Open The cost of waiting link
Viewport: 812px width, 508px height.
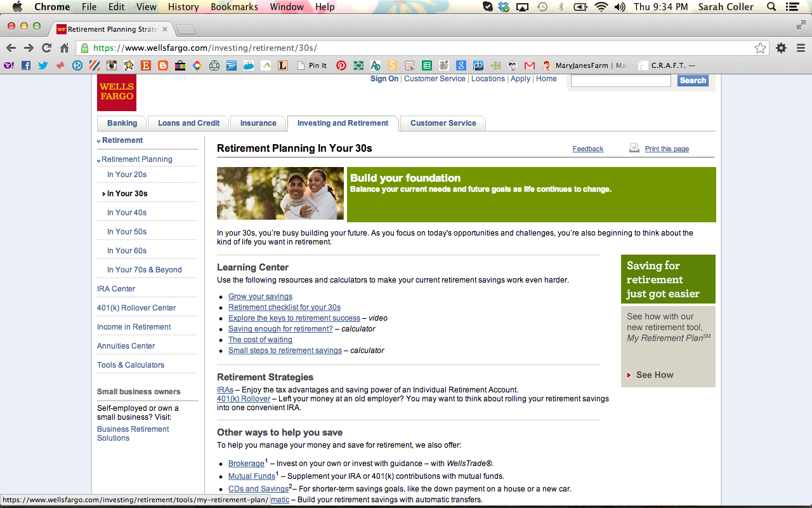260,340
